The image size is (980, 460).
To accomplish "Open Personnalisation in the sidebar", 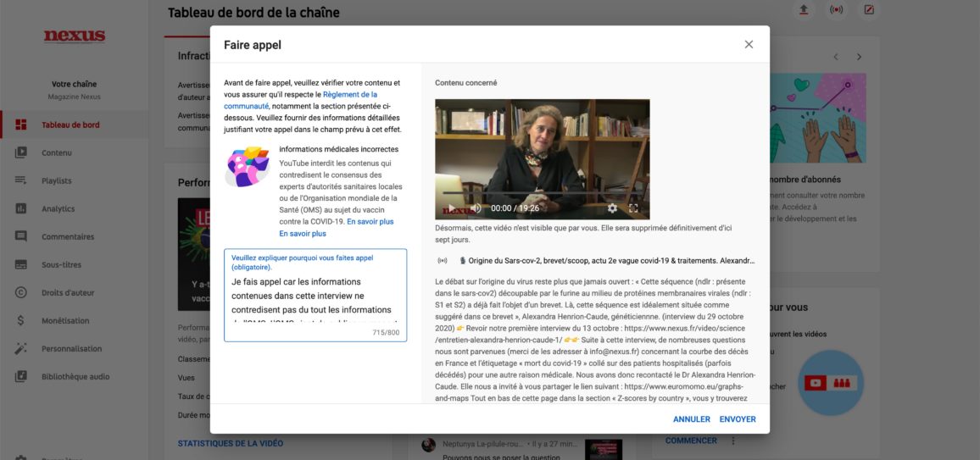I will 74,349.
